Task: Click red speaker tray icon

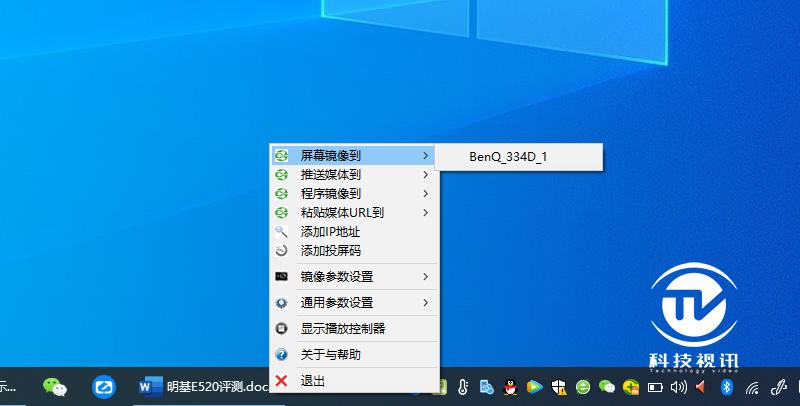Action: point(701,387)
